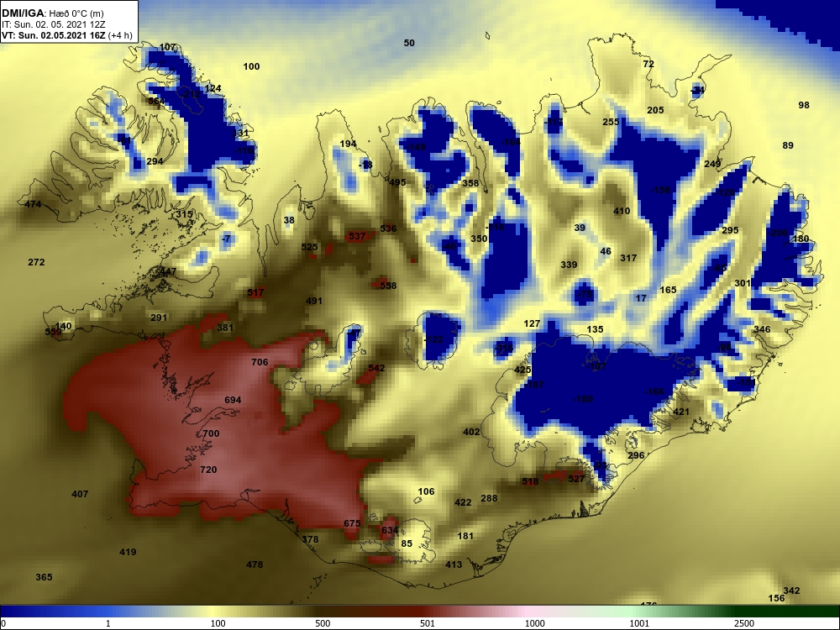Click the 537 value in the red patch
The image size is (840, 630).
[x=357, y=236]
